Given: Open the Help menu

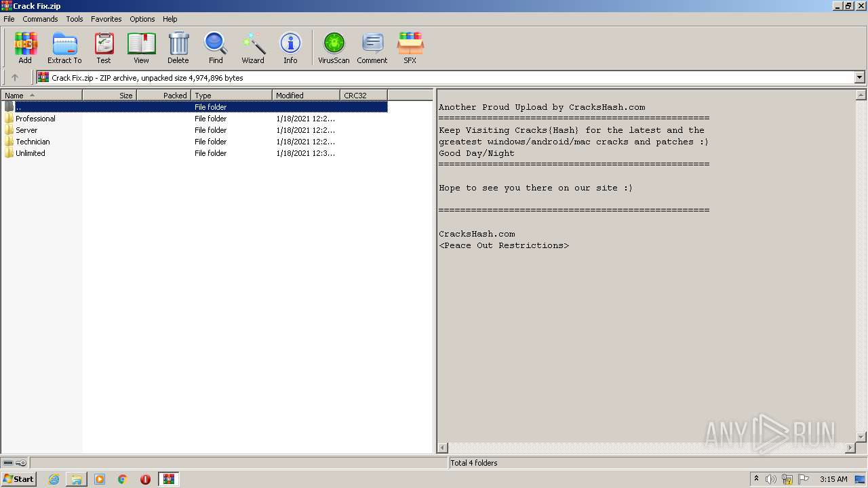Looking at the screenshot, I should coord(170,19).
